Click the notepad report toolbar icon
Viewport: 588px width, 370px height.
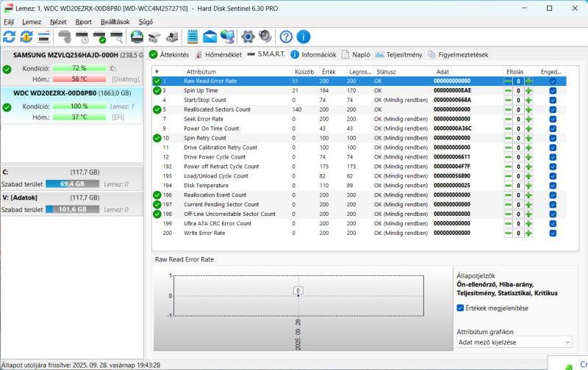(193, 37)
